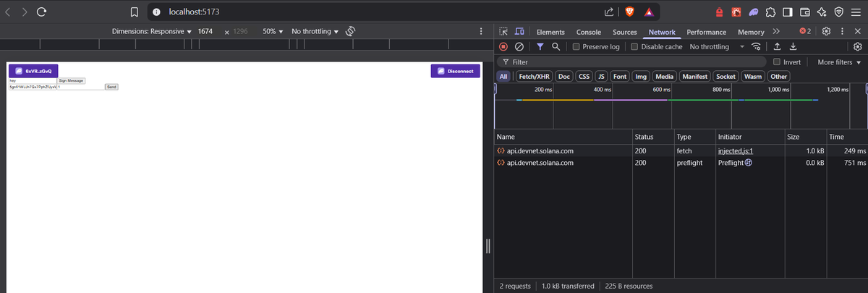Switch to the Console tab
The width and height of the screenshot is (868, 293).
click(589, 32)
